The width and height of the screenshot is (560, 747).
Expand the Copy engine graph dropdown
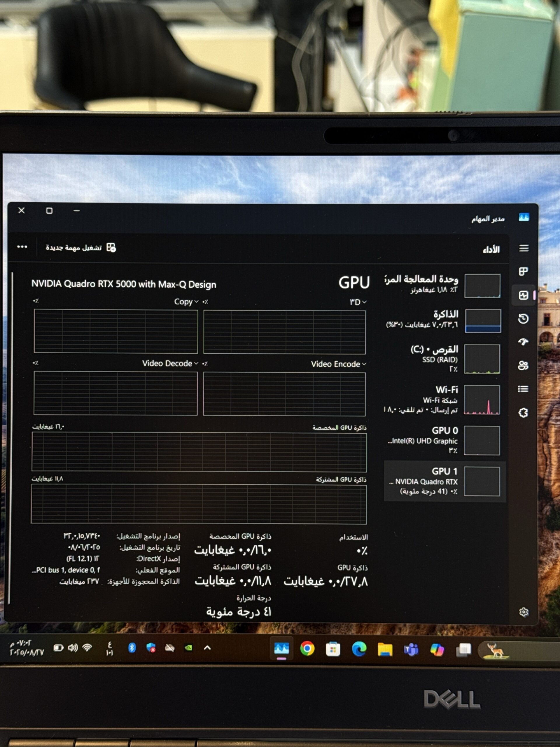(186, 301)
